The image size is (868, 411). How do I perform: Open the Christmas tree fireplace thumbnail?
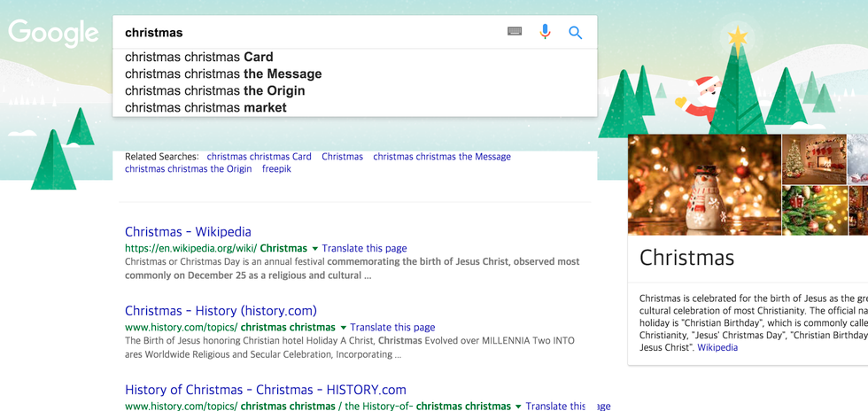click(x=814, y=159)
